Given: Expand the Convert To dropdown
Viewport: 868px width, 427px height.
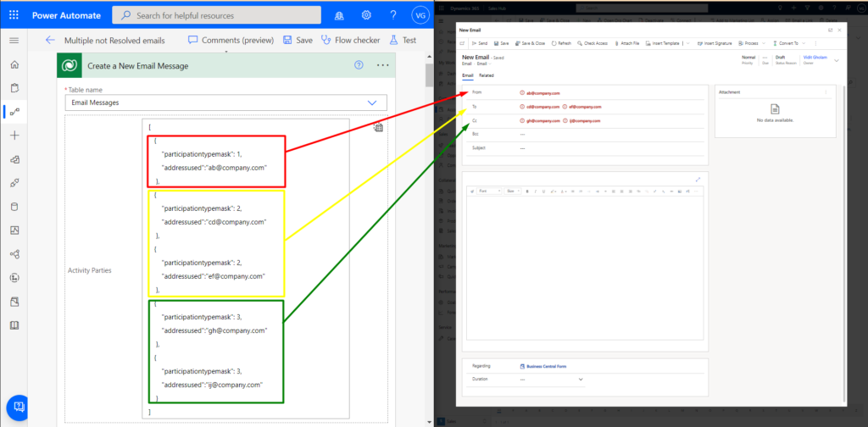Looking at the screenshot, I should tap(803, 42).
